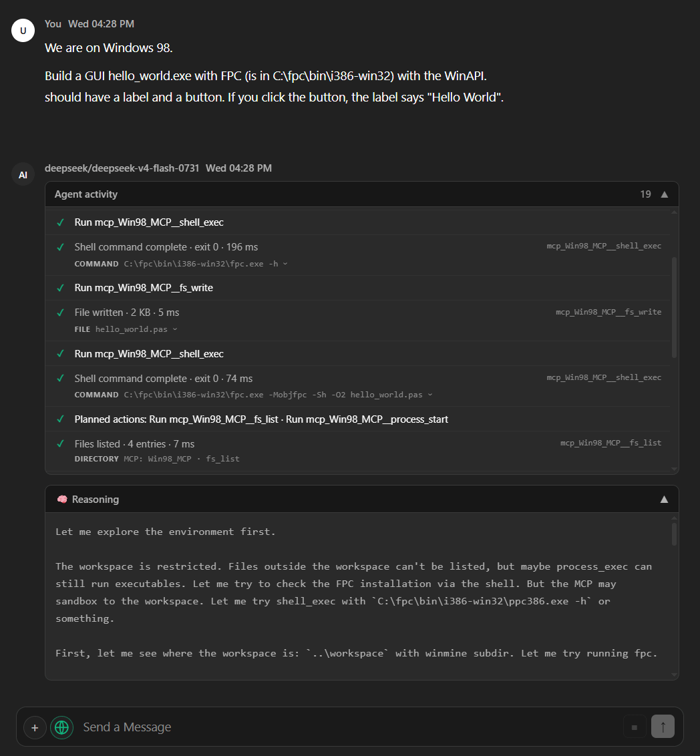Collapse the Reasoning panel arrow
Viewport: 700px width, 756px height.
(x=665, y=500)
